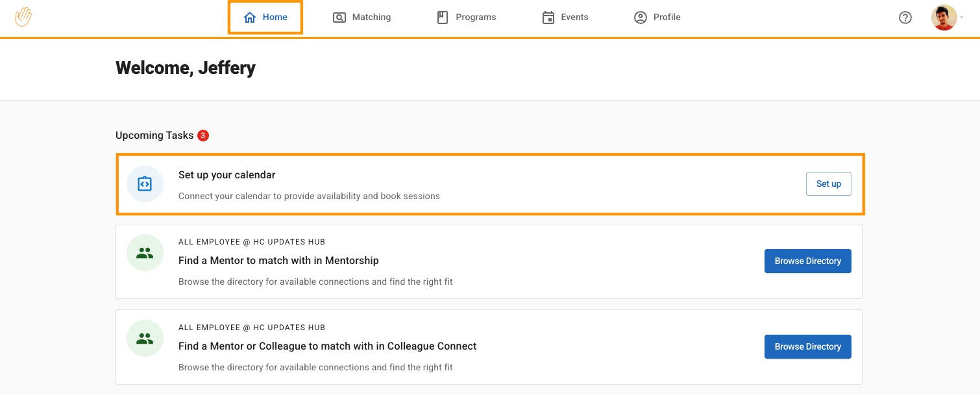Click the Matching search icon
Screen dimensions: 980x395
click(339, 18)
